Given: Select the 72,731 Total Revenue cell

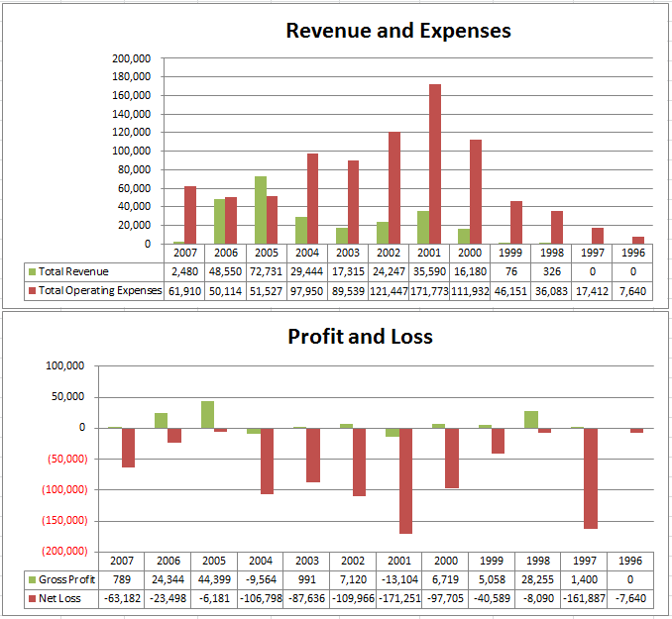Looking at the screenshot, I should coord(266,271).
